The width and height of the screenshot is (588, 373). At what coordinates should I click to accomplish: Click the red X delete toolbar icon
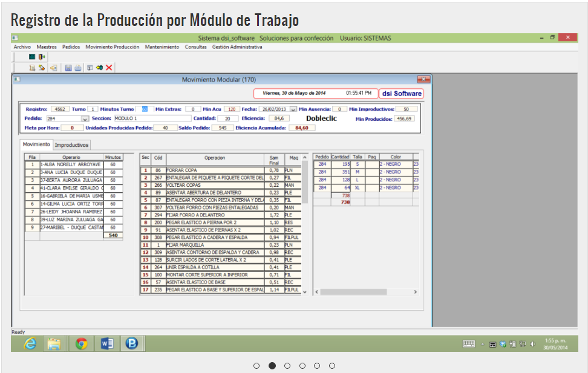pos(109,68)
